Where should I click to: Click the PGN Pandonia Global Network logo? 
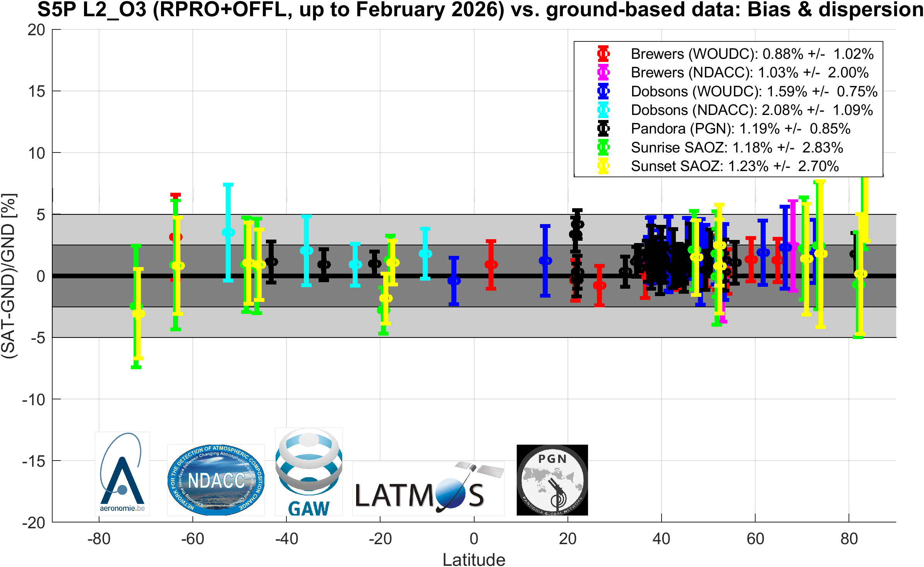point(552,480)
